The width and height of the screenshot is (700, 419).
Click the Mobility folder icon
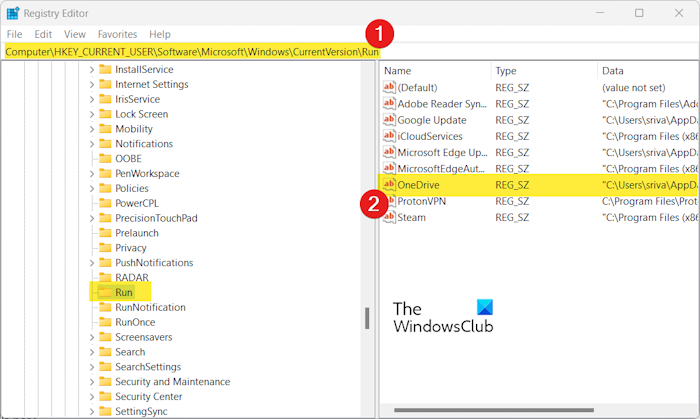pos(105,129)
